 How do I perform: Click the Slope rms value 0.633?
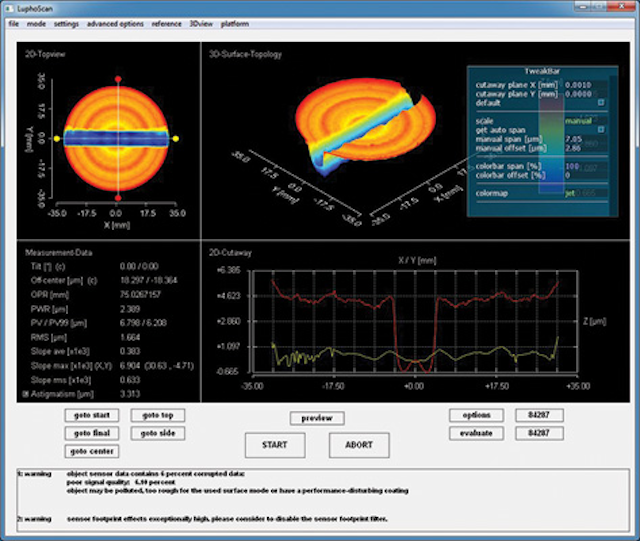pos(130,380)
